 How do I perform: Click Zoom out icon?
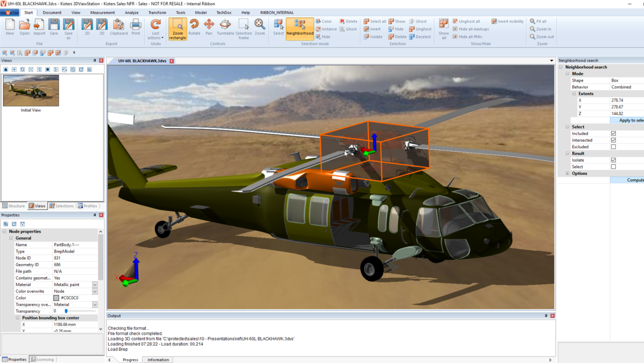(542, 36)
